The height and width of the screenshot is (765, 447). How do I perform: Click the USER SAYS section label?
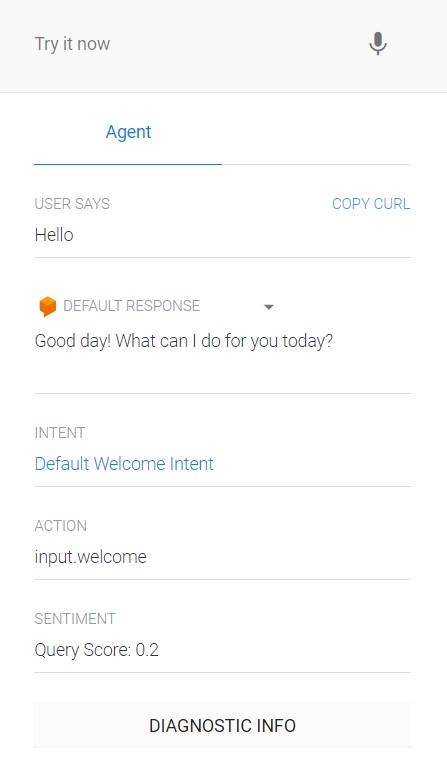click(72, 203)
